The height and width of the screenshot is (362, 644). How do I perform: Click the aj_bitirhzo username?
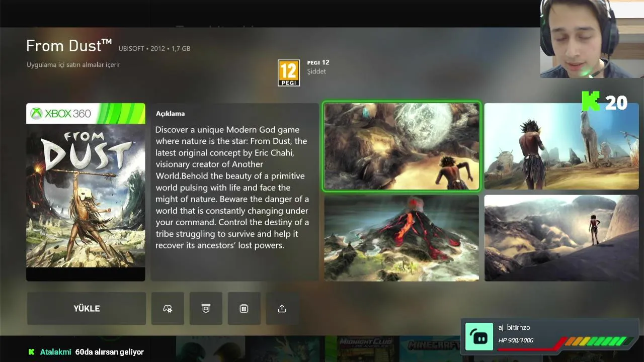pyautogui.click(x=514, y=327)
